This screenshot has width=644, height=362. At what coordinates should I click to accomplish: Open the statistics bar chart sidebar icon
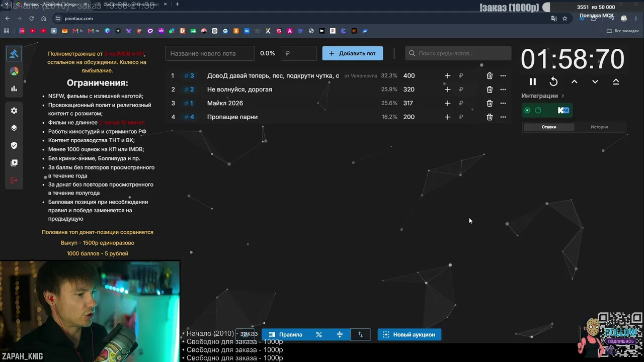click(14, 89)
